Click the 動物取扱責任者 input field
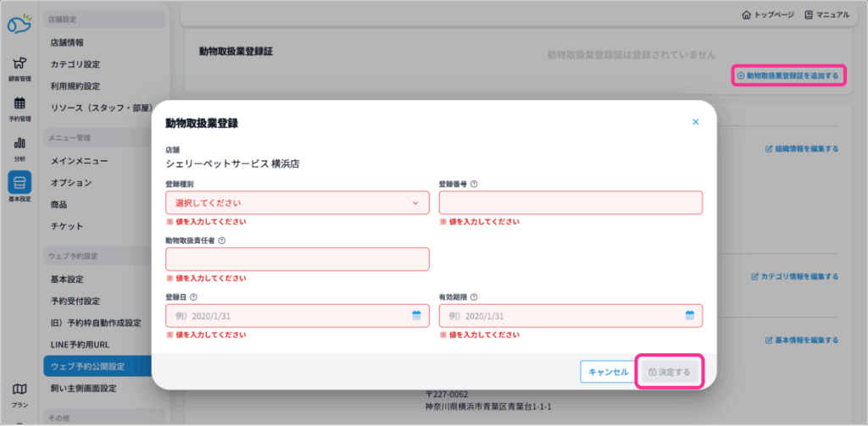Image resolution: width=868 pixels, height=426 pixels. (298, 259)
